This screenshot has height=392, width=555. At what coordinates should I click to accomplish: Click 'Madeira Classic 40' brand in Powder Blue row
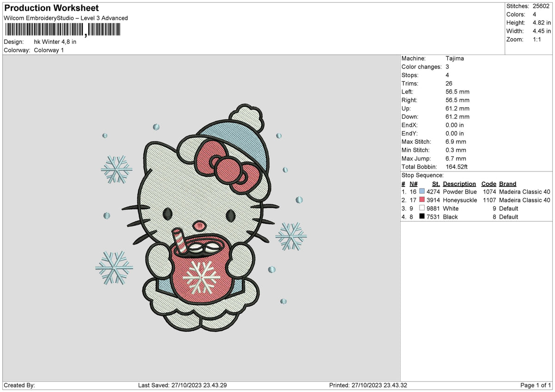click(525, 192)
